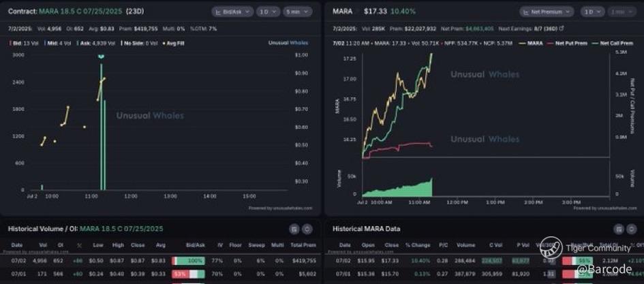Sort Historical Volume table by Bid/Ask column

196,245
